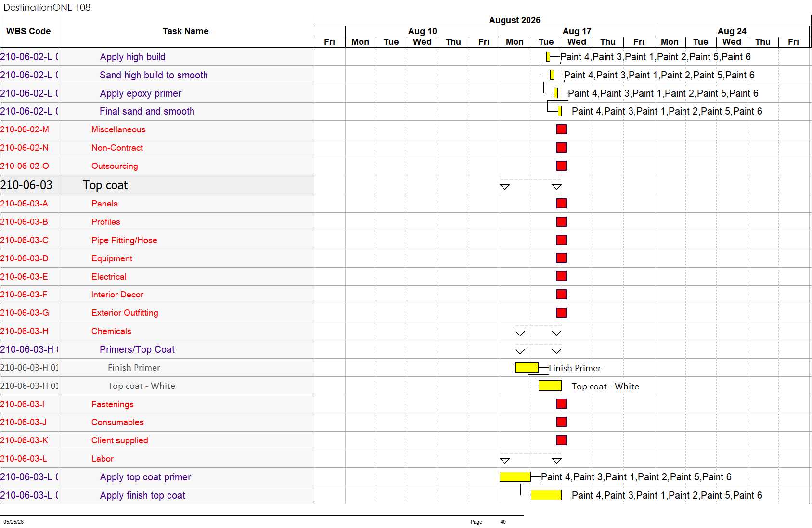
Task: Click the WBS Code column header
Action: pyautogui.click(x=29, y=31)
